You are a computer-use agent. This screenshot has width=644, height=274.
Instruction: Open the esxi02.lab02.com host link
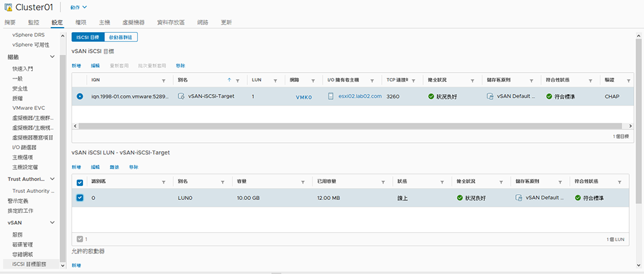[360, 96]
